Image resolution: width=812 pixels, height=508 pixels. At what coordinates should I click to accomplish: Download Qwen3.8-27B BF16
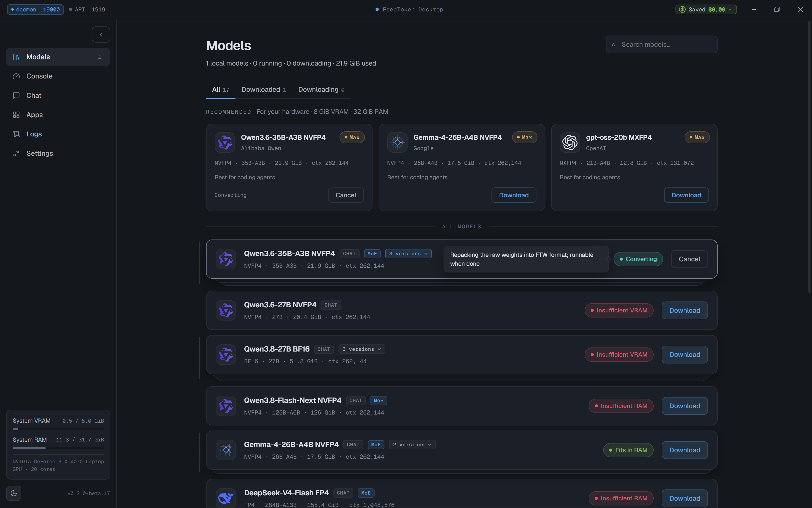coord(685,355)
